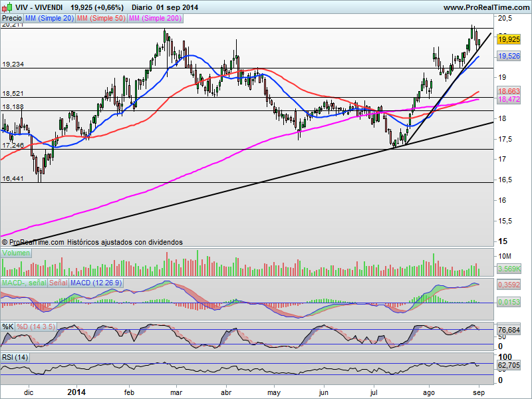The image size is (532, 399).
Task: Click "Históricos ajustados con dividendos" copyright note
Action: (x=125, y=242)
